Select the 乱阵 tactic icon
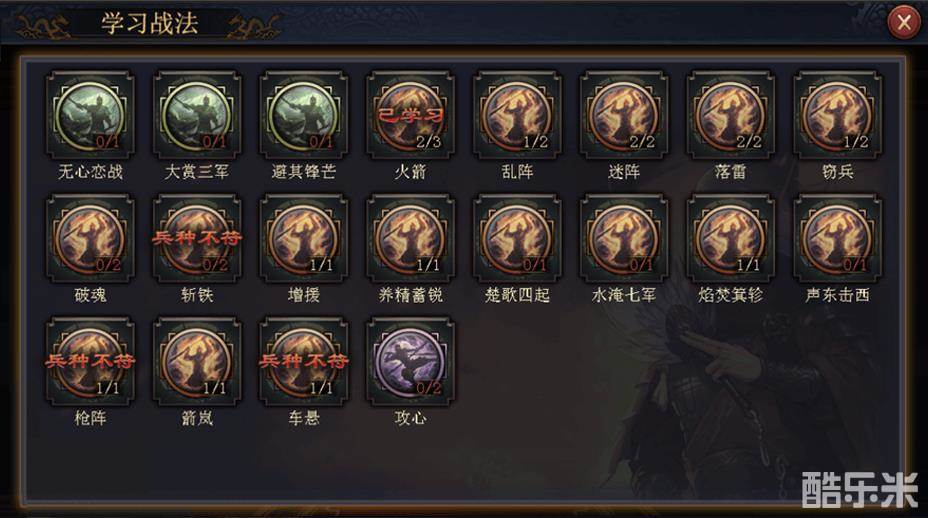Screen dimensions: 928x518 point(517,115)
